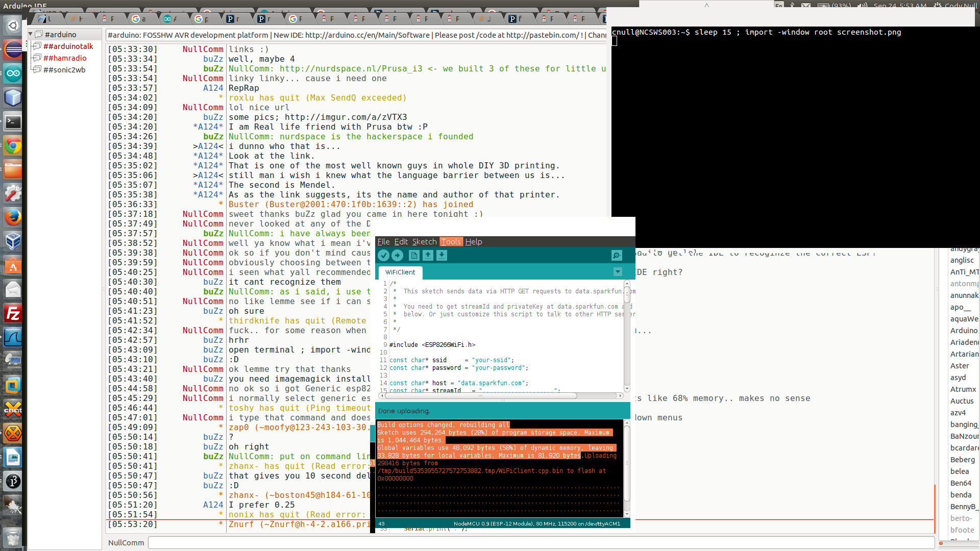Open the Terminal launcher icon
The width and height of the screenshot is (980, 551).
tap(13, 122)
